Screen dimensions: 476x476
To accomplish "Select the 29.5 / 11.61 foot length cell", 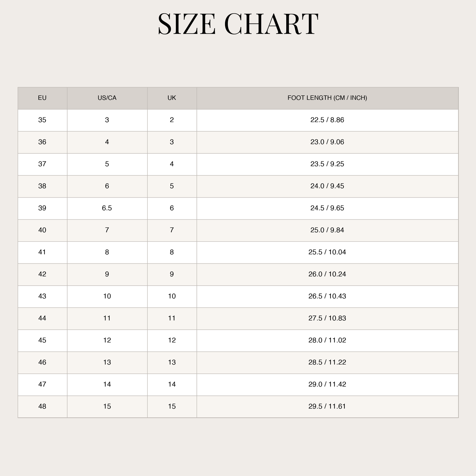I will (327, 407).
